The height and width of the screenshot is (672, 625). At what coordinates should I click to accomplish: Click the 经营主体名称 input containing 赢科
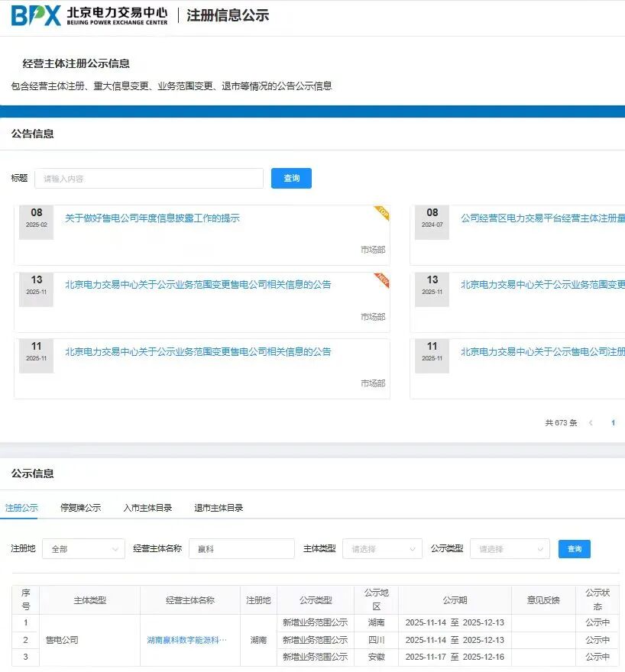tap(241, 549)
